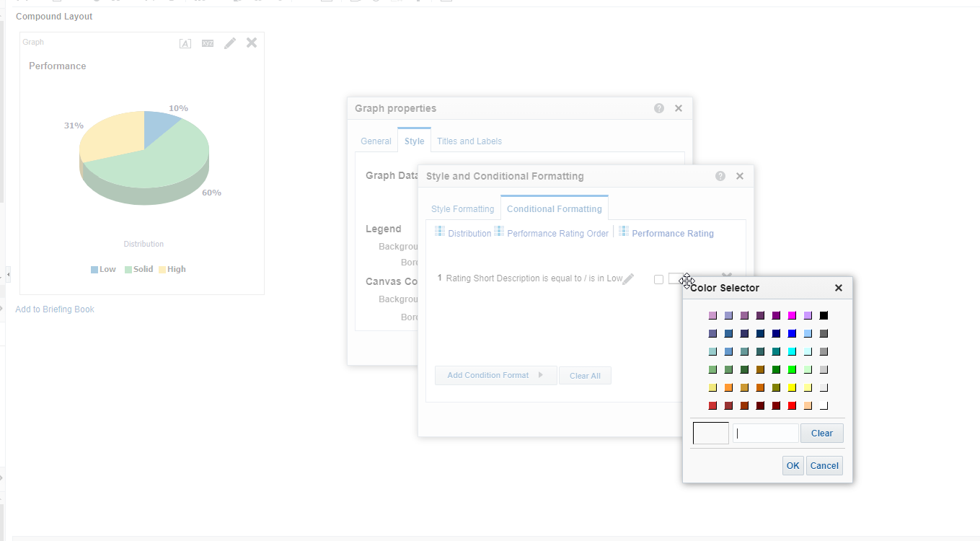Click the Clear All button
Image resolution: width=980 pixels, height=541 pixels.
(585, 375)
